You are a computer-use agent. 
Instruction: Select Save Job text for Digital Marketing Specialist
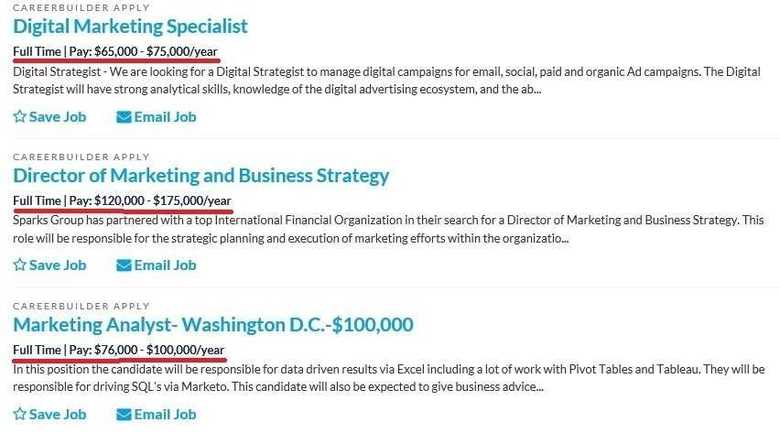tap(58, 117)
